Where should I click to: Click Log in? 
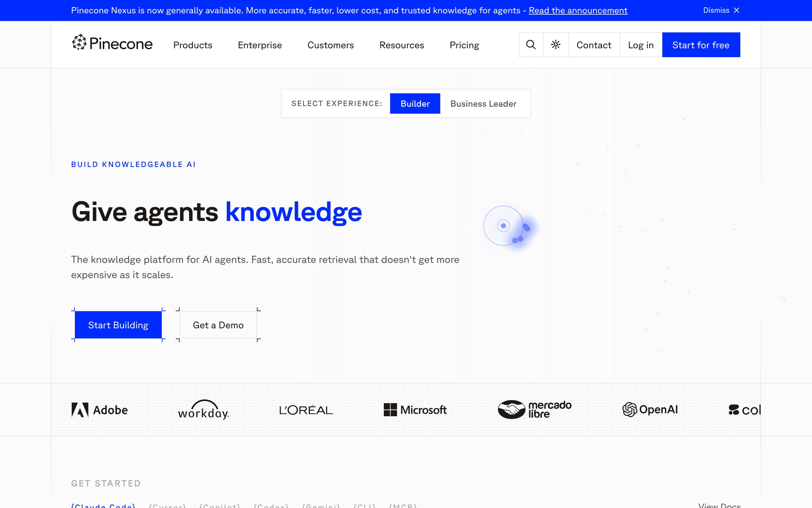[641, 45]
